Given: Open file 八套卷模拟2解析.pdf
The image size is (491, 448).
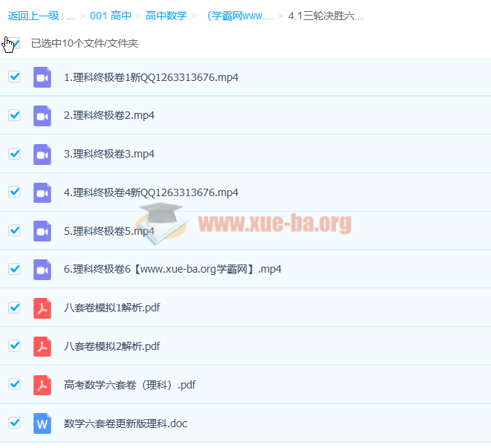Looking at the screenshot, I should point(111,346).
